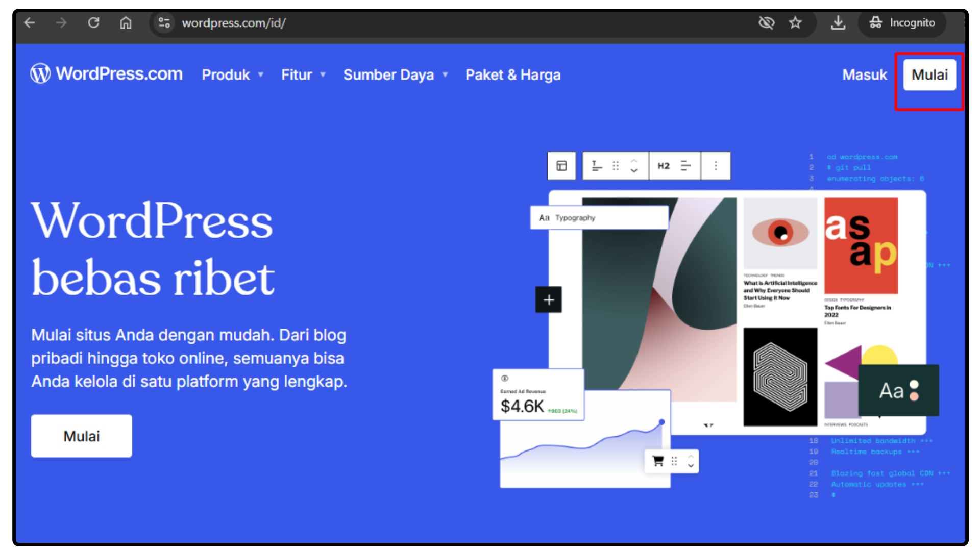View site information icon in address bar
The width and height of the screenshot is (980, 551).
click(164, 23)
